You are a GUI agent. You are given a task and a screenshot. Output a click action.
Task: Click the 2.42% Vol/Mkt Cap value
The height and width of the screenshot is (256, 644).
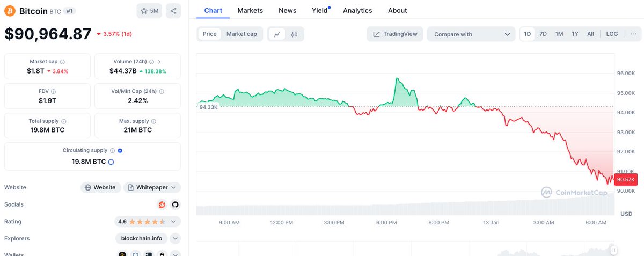[137, 100]
